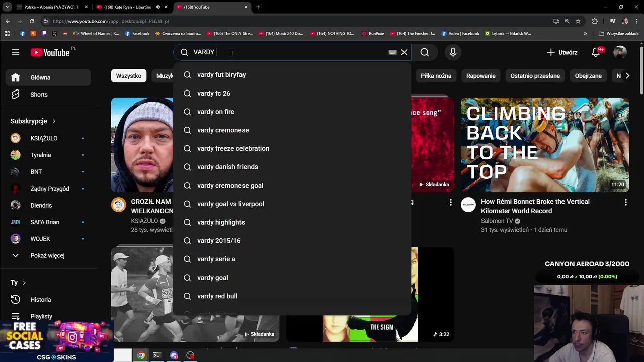Open the account avatar menu
This screenshot has height=362, width=644.
click(620, 52)
